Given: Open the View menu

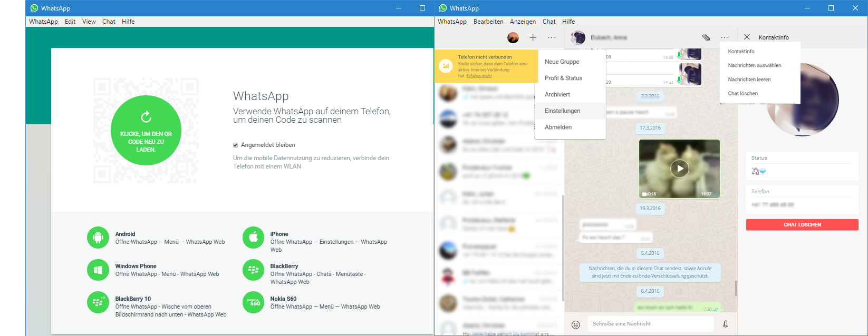Looking at the screenshot, I should coord(89,22).
